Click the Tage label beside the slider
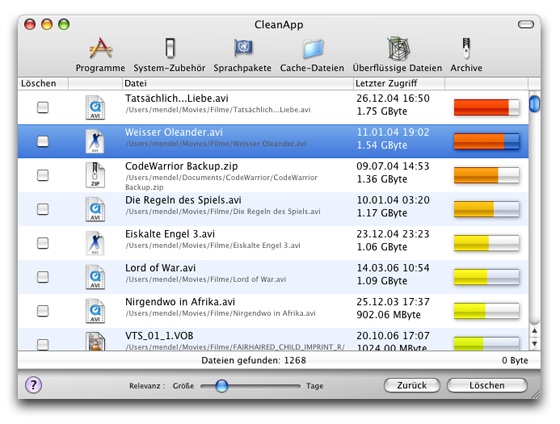560x424 pixels. (315, 386)
